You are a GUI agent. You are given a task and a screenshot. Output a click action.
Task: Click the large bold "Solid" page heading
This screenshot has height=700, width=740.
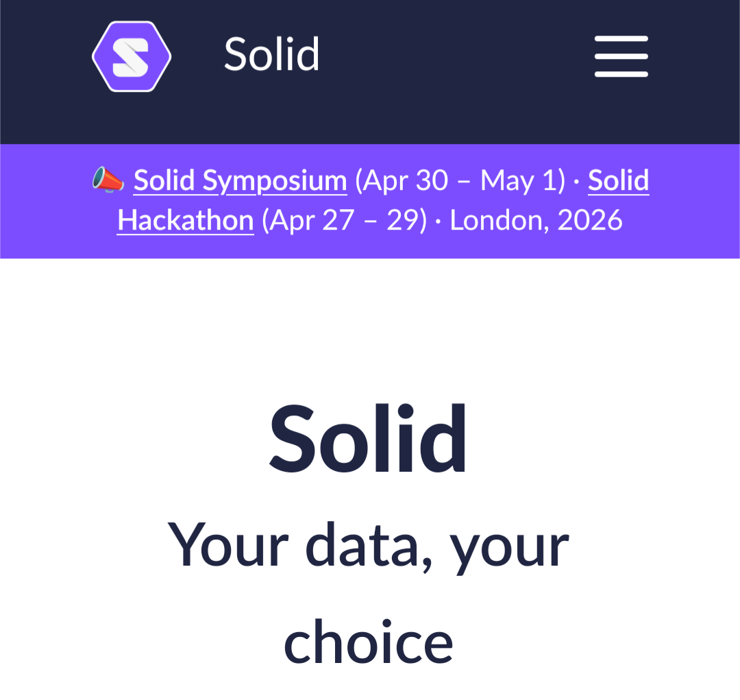click(x=369, y=439)
